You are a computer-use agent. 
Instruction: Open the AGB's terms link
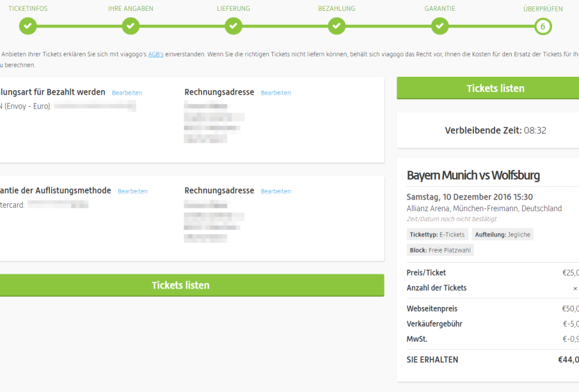[156, 54]
